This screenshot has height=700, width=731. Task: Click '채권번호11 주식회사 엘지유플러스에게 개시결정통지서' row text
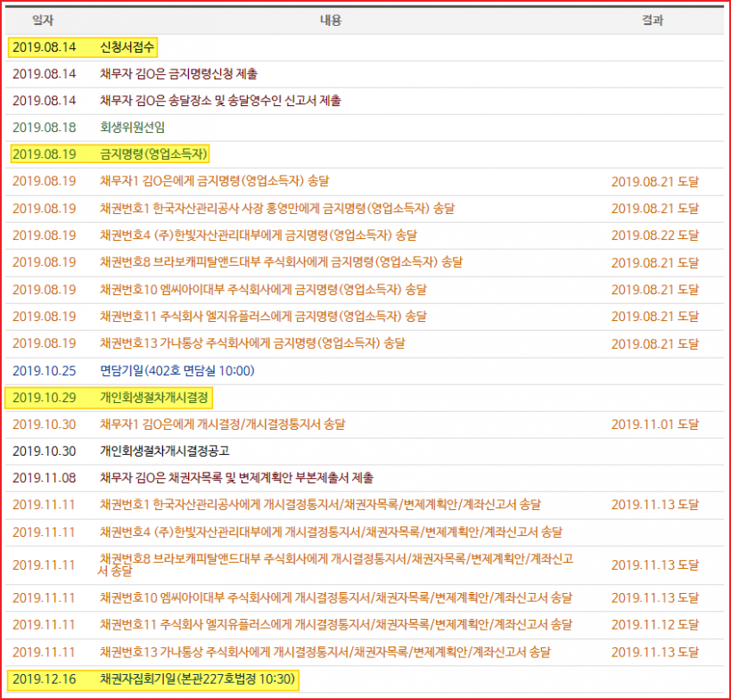(x=336, y=625)
